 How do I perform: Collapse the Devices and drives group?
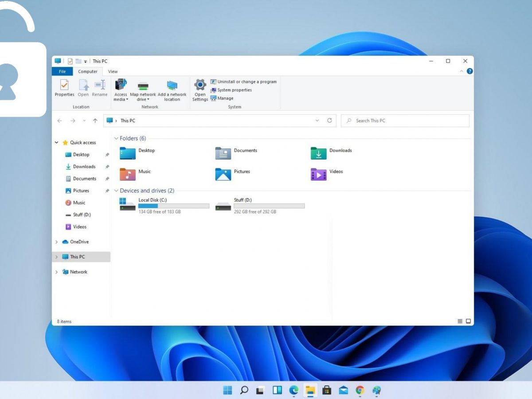pyautogui.click(x=117, y=191)
